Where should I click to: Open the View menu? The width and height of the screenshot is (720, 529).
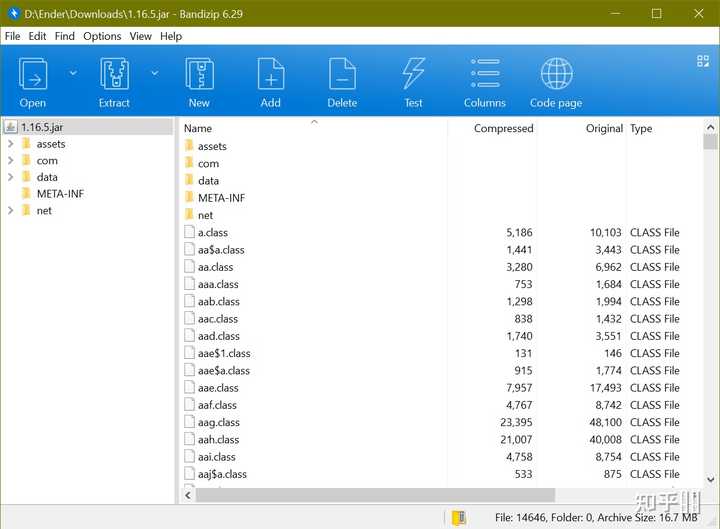tap(141, 36)
